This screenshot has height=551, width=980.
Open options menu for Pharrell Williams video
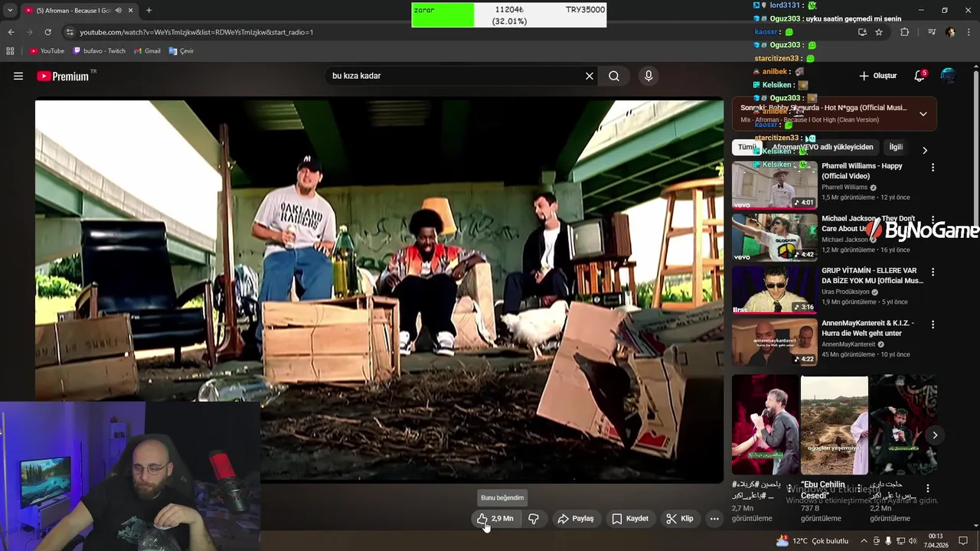coord(933,168)
